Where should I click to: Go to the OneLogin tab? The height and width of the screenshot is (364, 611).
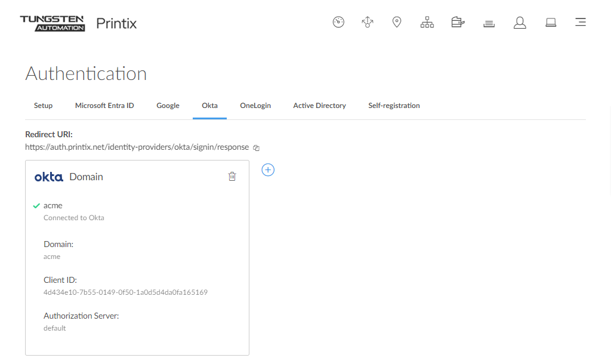coord(255,106)
